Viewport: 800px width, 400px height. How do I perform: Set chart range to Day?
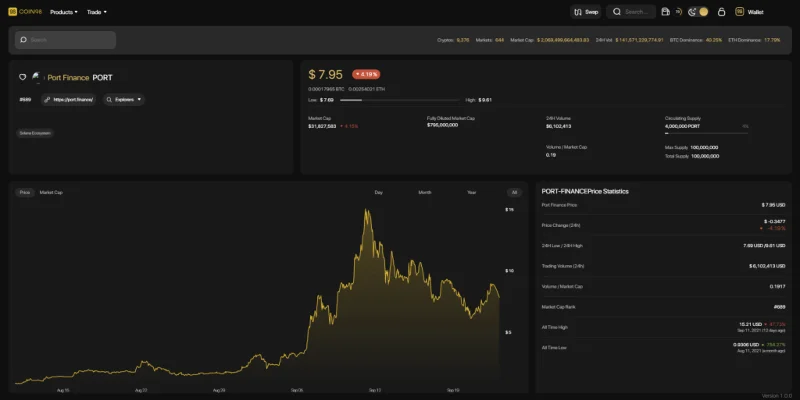(379, 192)
